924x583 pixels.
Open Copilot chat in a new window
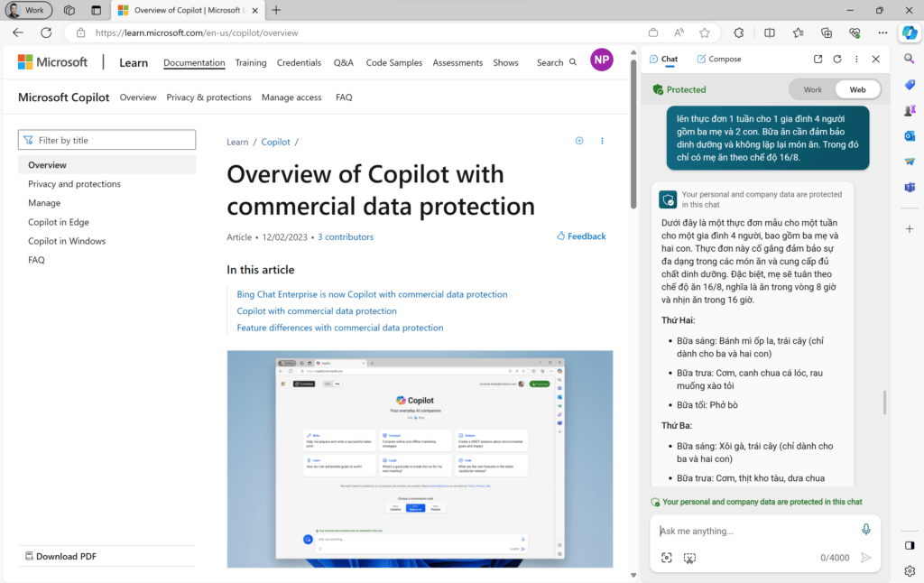(818, 58)
